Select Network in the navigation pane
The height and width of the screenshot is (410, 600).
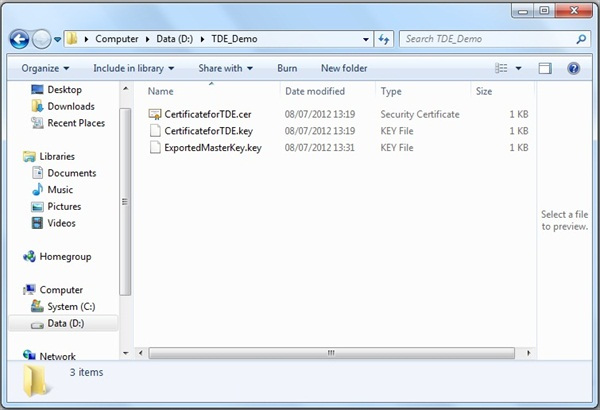[x=57, y=356]
